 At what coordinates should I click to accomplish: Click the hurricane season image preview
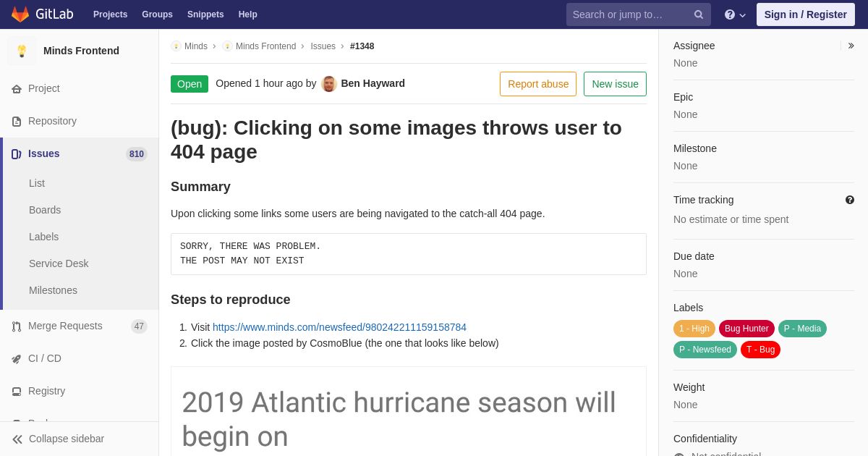pos(409,411)
